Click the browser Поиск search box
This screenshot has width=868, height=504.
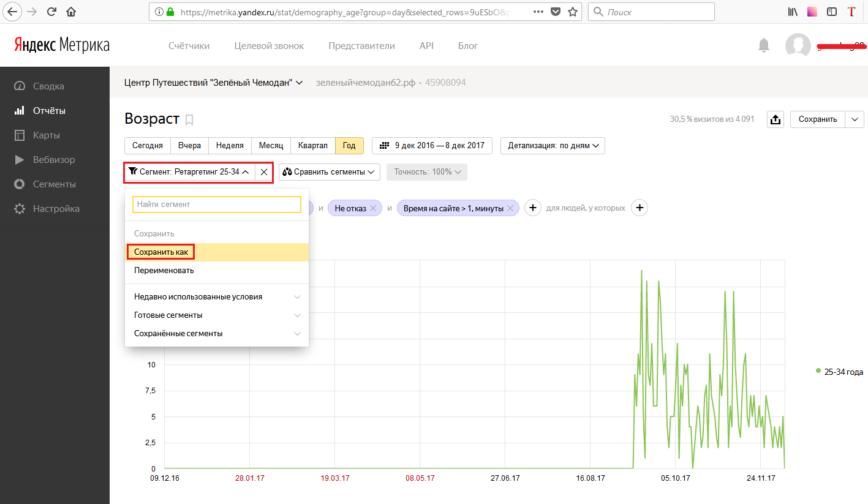(651, 12)
